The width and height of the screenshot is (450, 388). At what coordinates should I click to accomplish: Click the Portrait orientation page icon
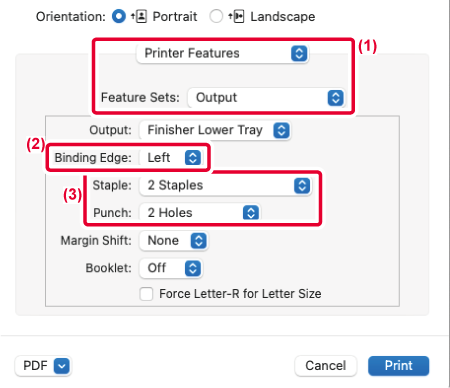[x=139, y=16]
